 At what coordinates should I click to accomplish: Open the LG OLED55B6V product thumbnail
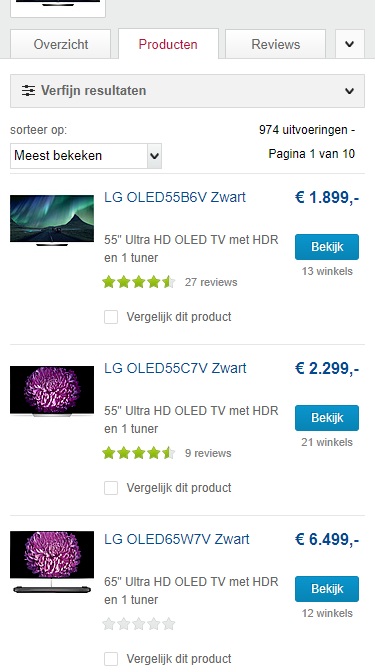pos(52,220)
